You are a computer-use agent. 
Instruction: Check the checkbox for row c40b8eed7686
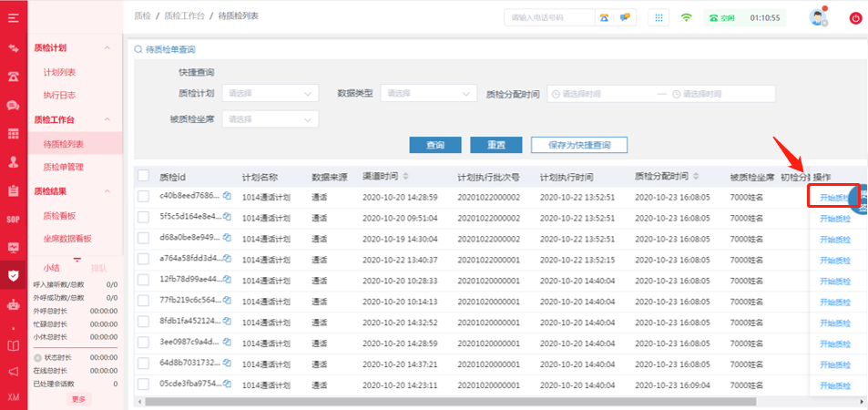pos(143,196)
